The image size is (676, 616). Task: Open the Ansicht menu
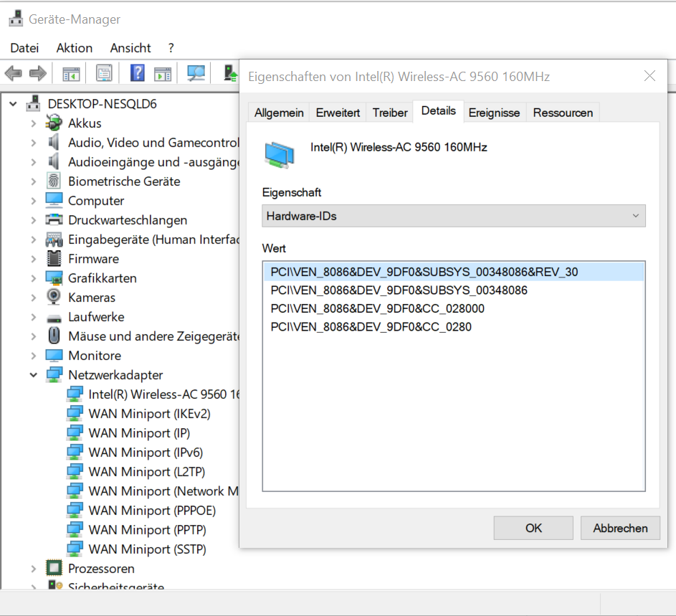[130, 48]
